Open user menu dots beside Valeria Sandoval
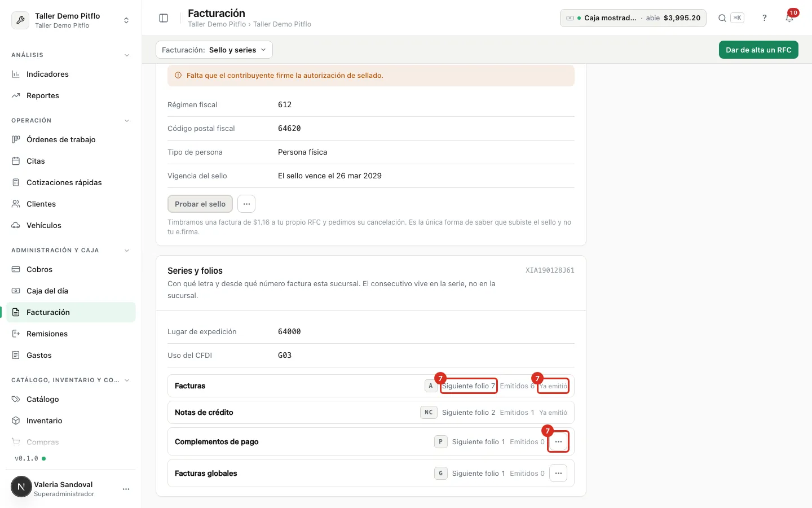The width and height of the screenshot is (812, 508). [x=126, y=489]
